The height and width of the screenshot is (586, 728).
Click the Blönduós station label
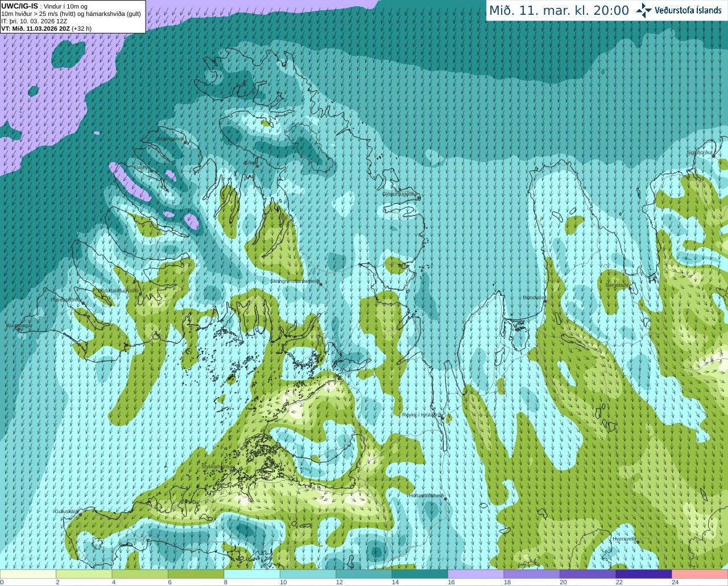(x=533, y=298)
